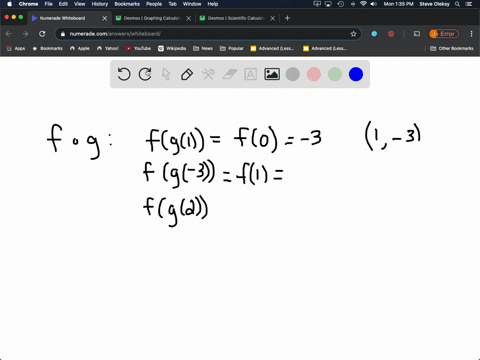
Task: Open a new browser tab
Action: coord(287,18)
